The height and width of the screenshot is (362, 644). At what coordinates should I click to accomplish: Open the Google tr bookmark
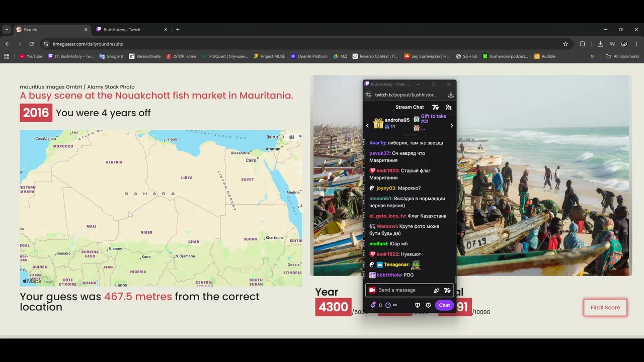click(x=111, y=56)
